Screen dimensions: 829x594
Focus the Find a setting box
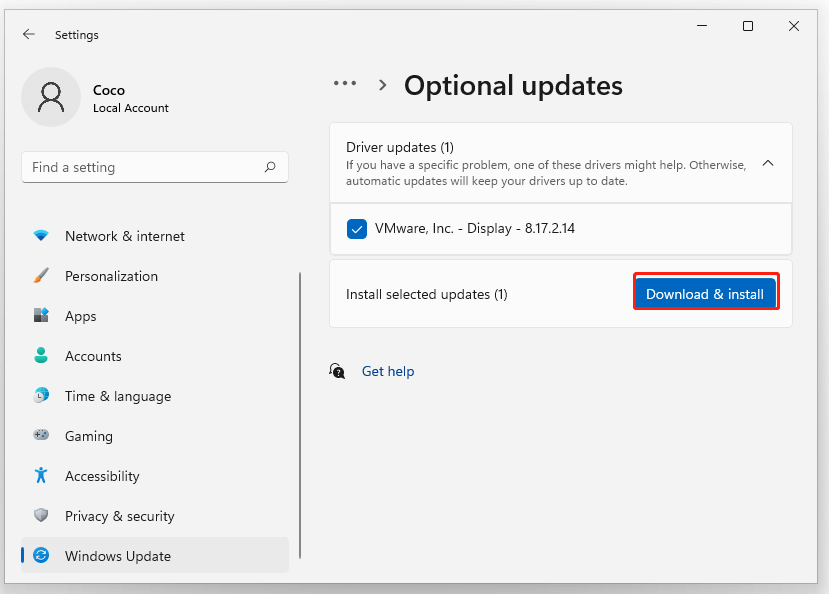click(145, 168)
